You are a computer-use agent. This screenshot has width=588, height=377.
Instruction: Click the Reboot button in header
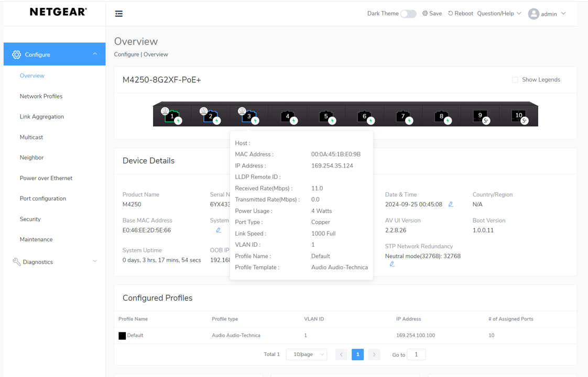coord(461,14)
